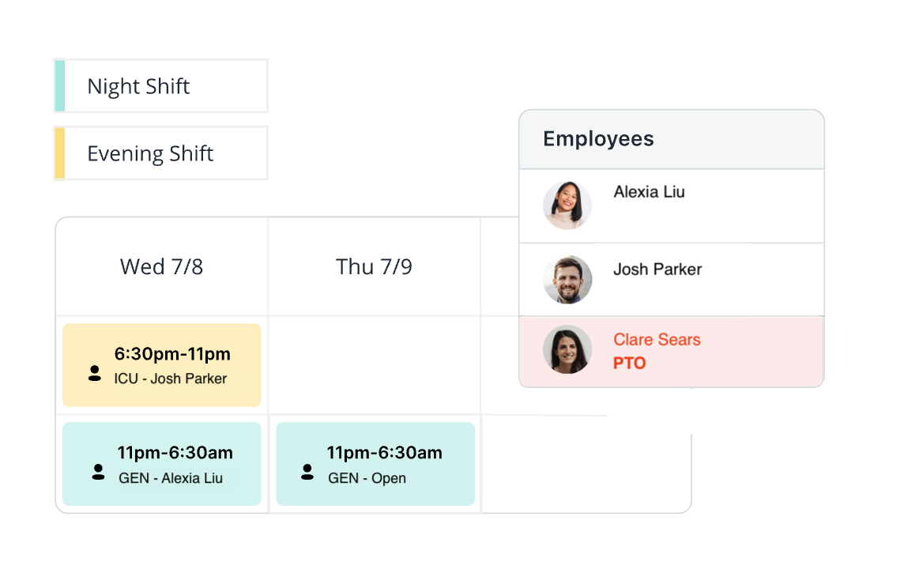Click person icon on open GEN shift
The width and height of the screenshot is (904, 588).
[x=307, y=472]
